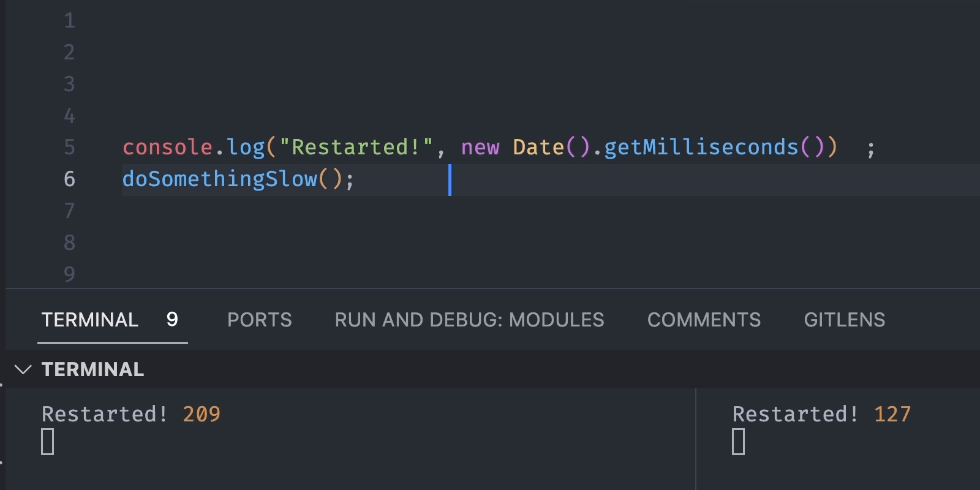The height and width of the screenshot is (490, 980).
Task: Collapse the TERMINAL section chevron
Action: tap(23, 369)
